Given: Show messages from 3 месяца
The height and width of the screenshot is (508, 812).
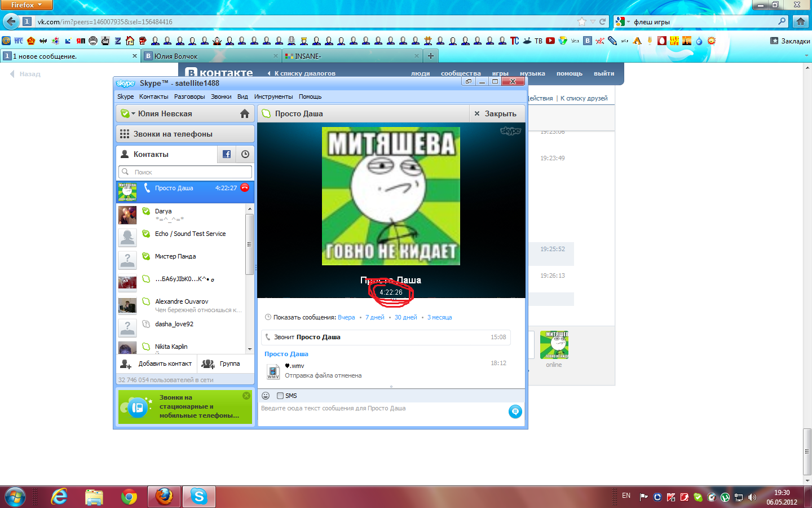Looking at the screenshot, I should point(439,317).
